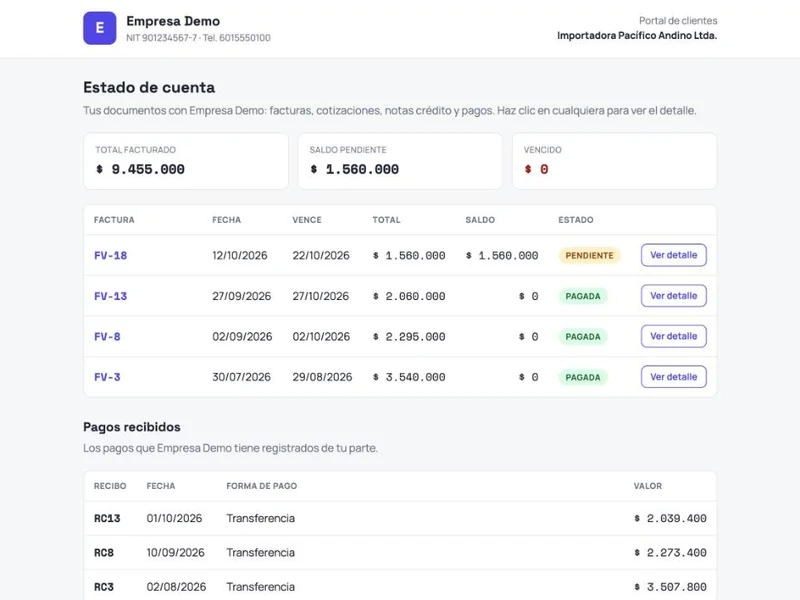800x600 pixels.
Task: Click Importadora Pacífico Andino Ltda. client name
Action: coord(637,36)
